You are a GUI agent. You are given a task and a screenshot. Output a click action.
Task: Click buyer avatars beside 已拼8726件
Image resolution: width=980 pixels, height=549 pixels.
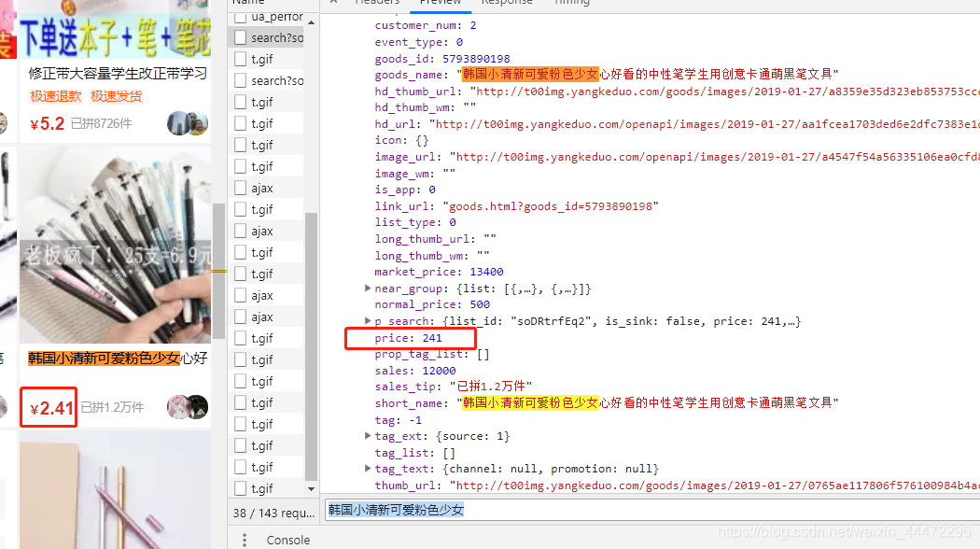point(188,124)
